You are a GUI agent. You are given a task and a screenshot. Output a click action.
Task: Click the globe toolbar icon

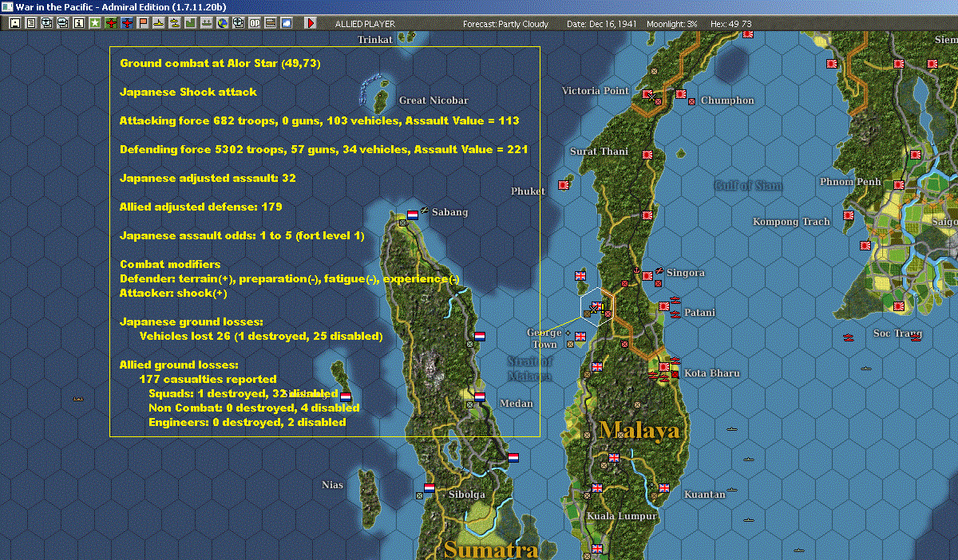tap(222, 23)
